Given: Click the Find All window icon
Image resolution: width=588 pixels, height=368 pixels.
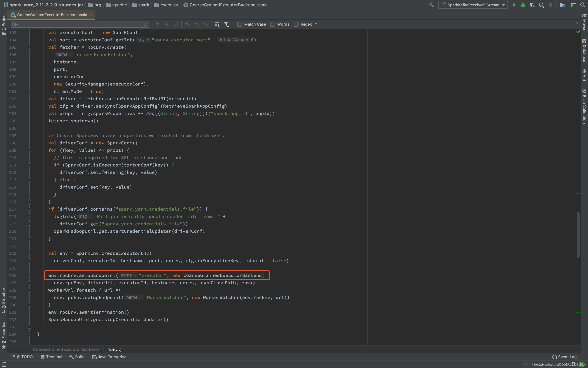Looking at the screenshot, I should coord(176,24).
